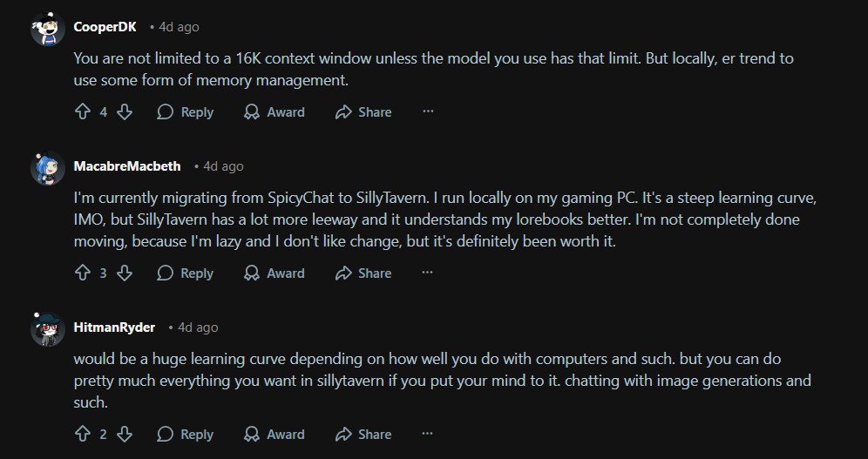Open HitmanRyder's username link

tap(114, 327)
